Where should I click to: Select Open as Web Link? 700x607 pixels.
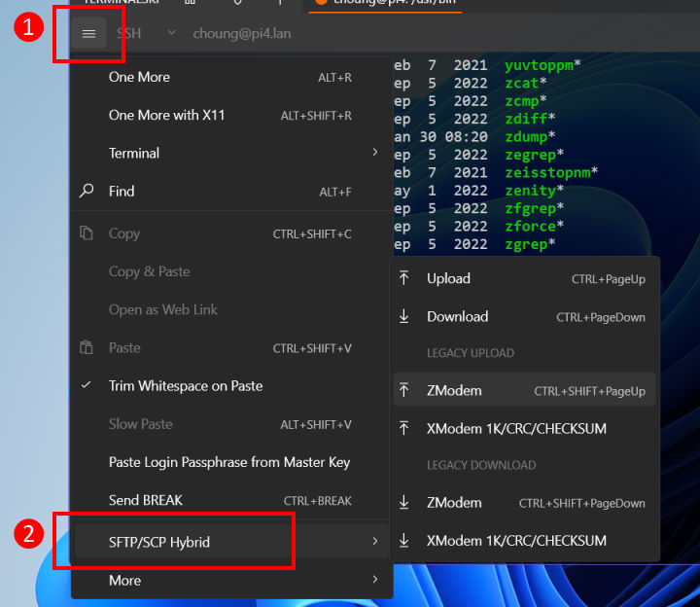231,309
